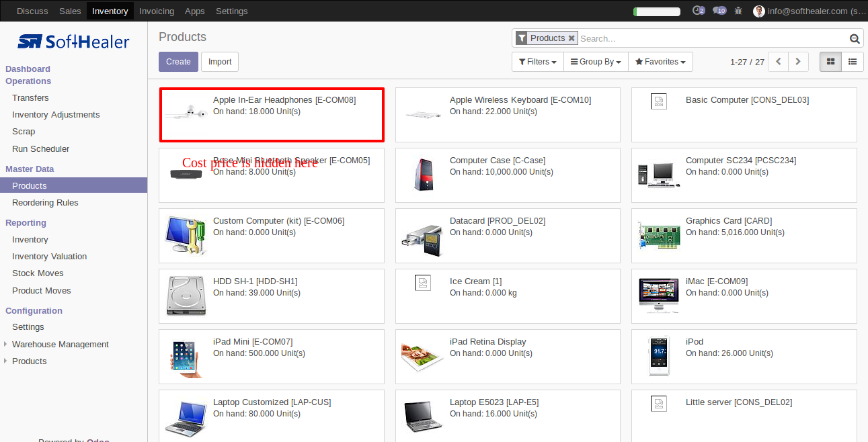This screenshot has width=868, height=442.
Task: Click Laptop Customized image
Action: tap(186, 417)
